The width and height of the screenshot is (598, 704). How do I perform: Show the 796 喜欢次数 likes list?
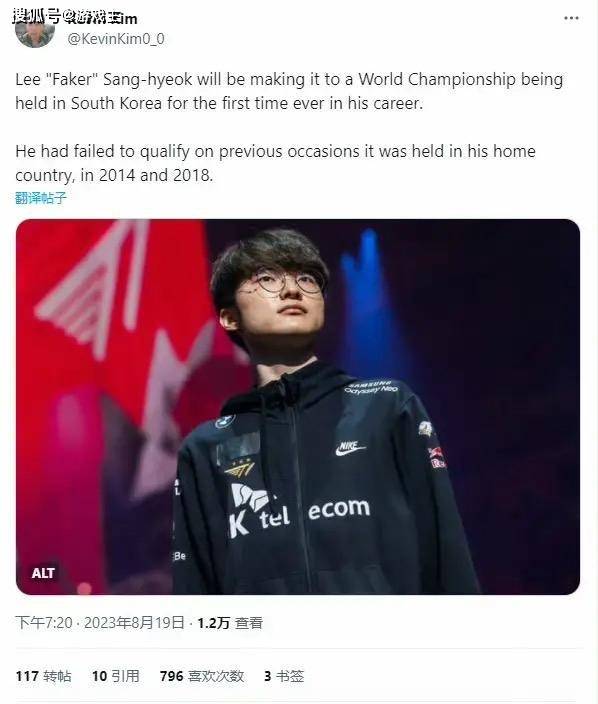(202, 676)
